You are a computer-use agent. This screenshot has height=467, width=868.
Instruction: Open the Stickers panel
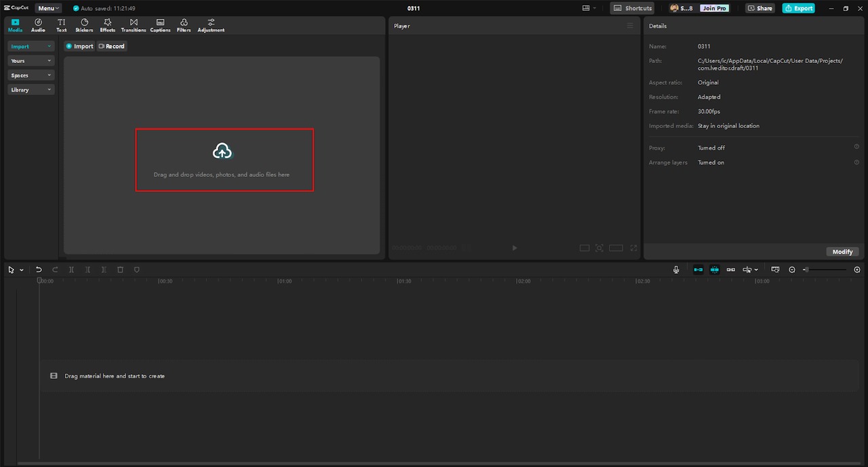pos(84,26)
